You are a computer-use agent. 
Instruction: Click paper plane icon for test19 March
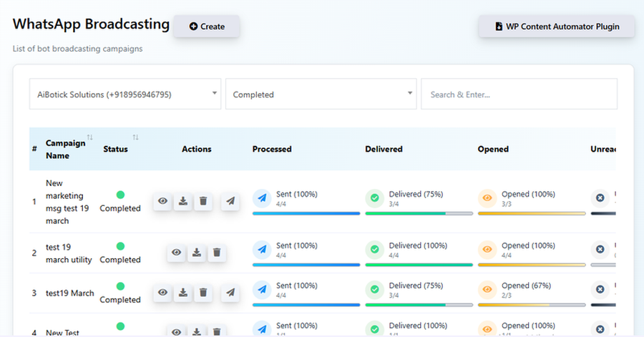pos(230,293)
